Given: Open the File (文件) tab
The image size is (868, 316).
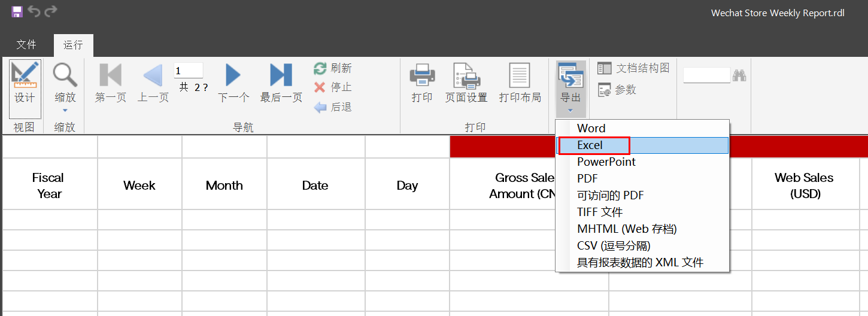Looking at the screenshot, I should pos(26,45).
